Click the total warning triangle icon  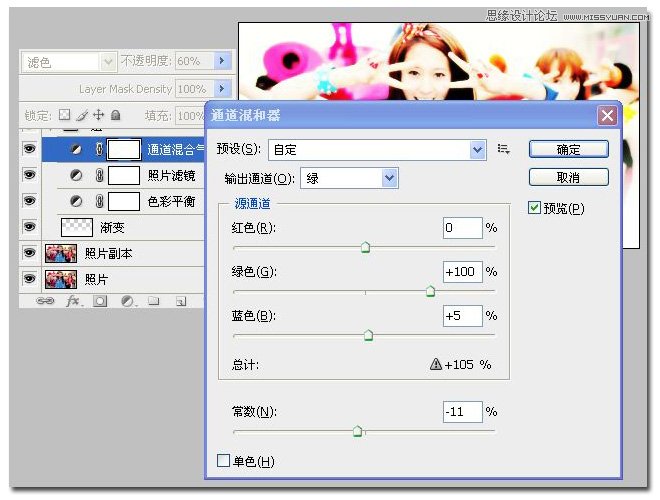tap(436, 364)
